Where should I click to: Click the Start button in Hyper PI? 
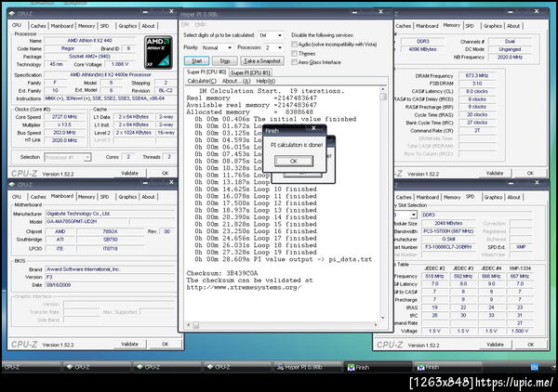pos(197,61)
